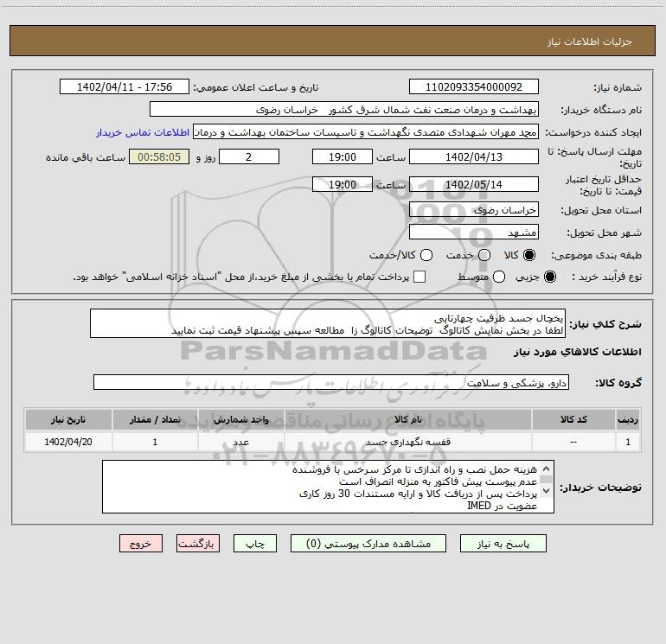Click the delivery city field مشهد

pos(474,232)
